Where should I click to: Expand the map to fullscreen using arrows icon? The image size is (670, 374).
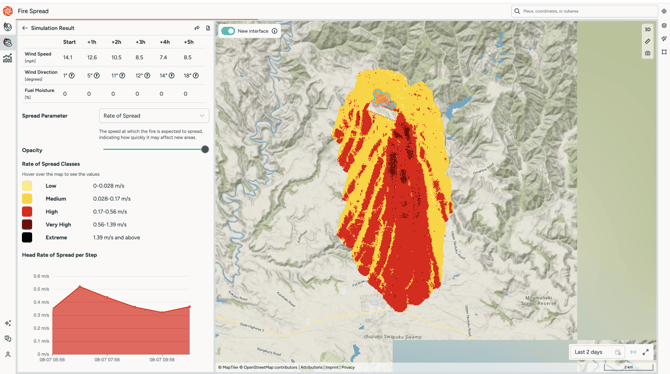click(646, 352)
